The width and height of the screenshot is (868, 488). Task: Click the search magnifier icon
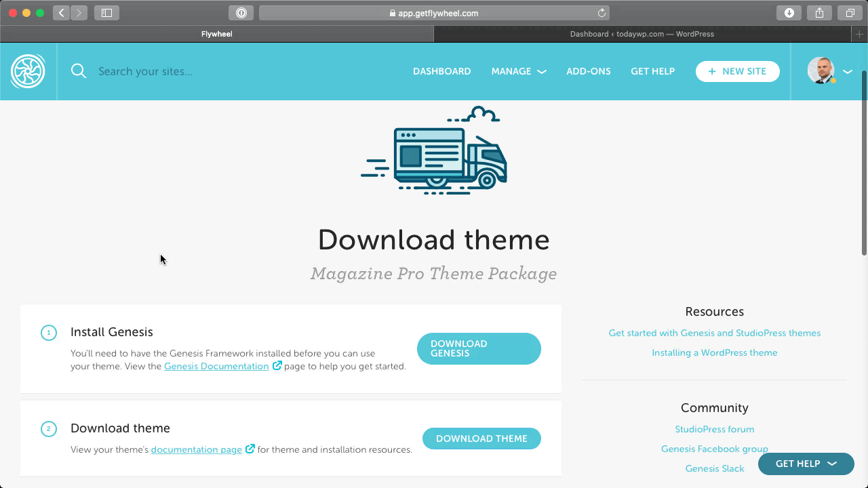[79, 71]
